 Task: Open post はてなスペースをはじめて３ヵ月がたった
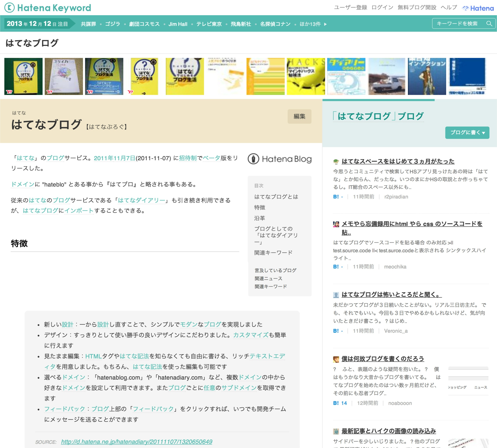[398, 161]
